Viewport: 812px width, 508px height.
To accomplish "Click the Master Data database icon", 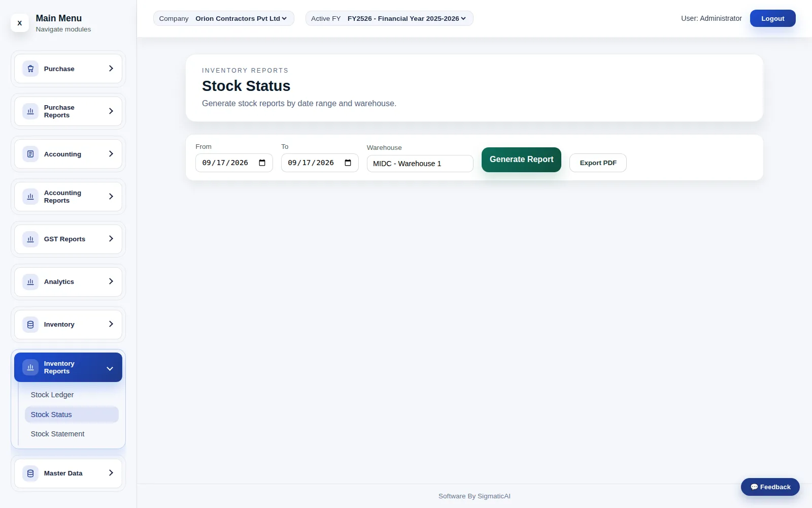I will point(30,473).
